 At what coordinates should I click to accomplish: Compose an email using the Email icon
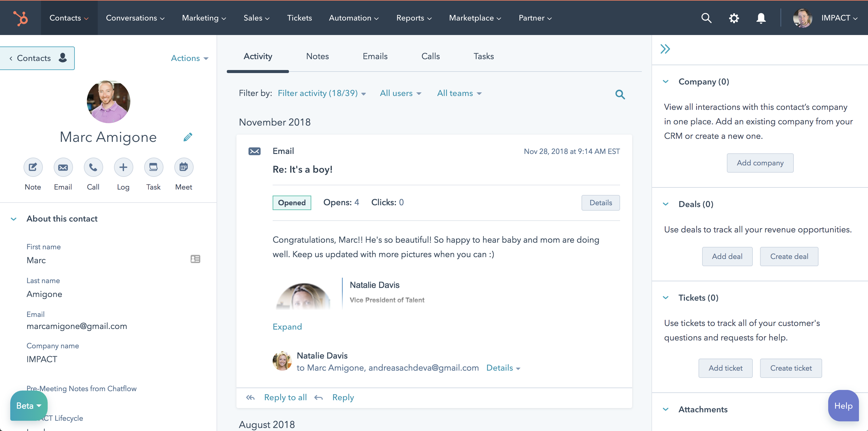63,167
